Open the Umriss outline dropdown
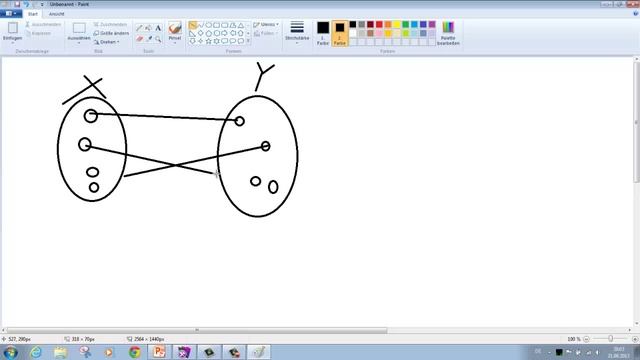 [266, 25]
